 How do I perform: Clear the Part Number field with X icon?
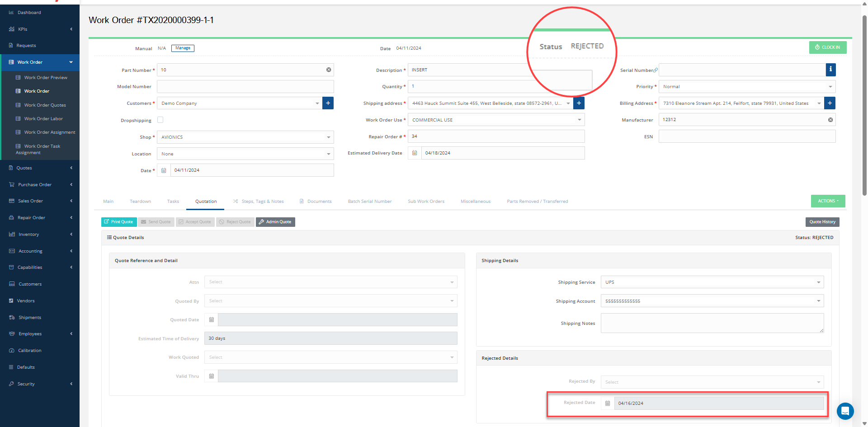coord(329,70)
